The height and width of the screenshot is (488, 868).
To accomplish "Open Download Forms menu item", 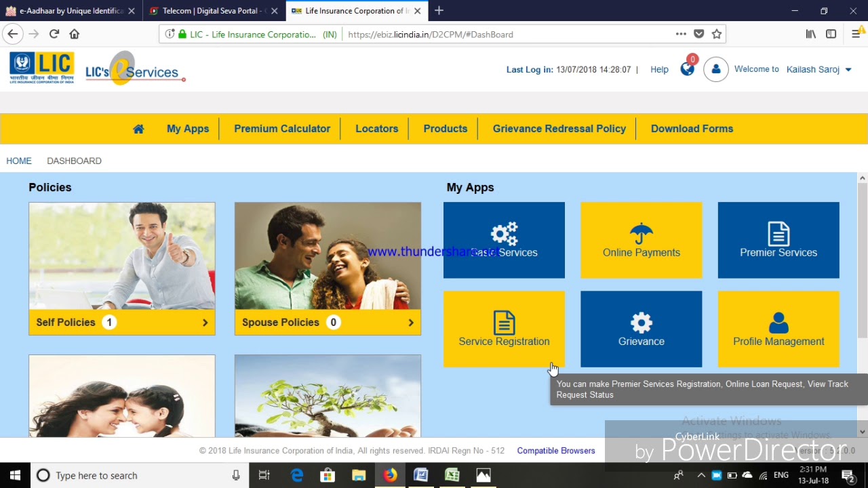I will tap(692, 129).
